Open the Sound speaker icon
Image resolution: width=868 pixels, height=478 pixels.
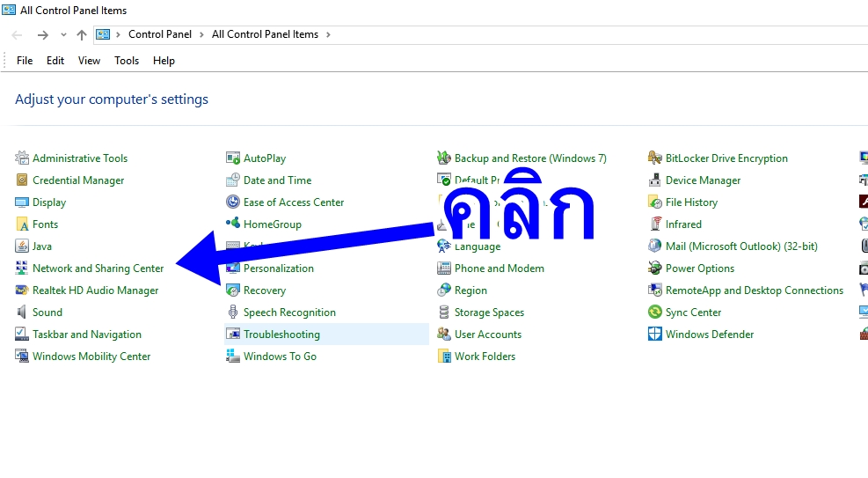pos(22,313)
